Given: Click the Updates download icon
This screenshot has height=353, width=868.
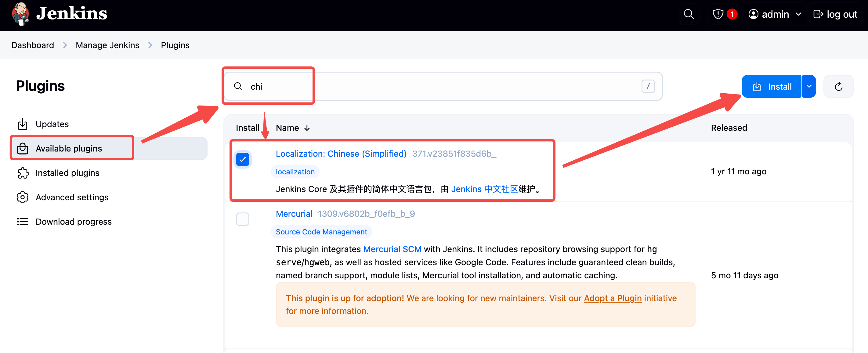Looking at the screenshot, I should pos(23,124).
